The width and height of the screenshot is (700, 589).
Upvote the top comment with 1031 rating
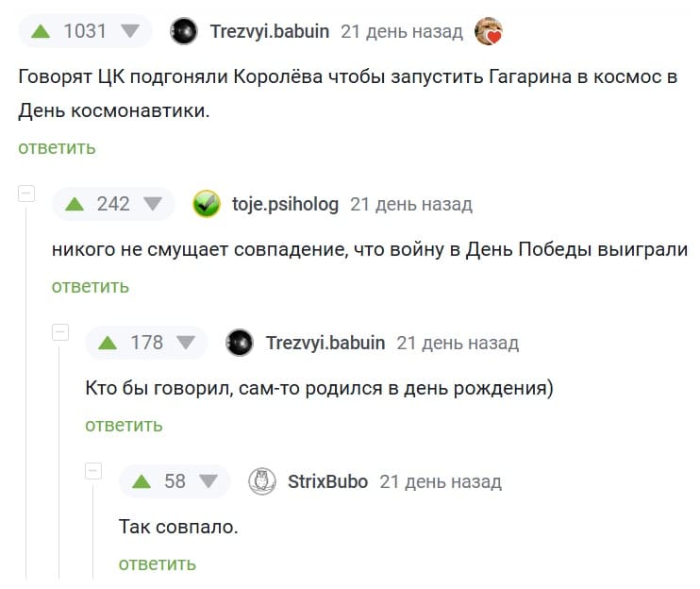(x=41, y=31)
